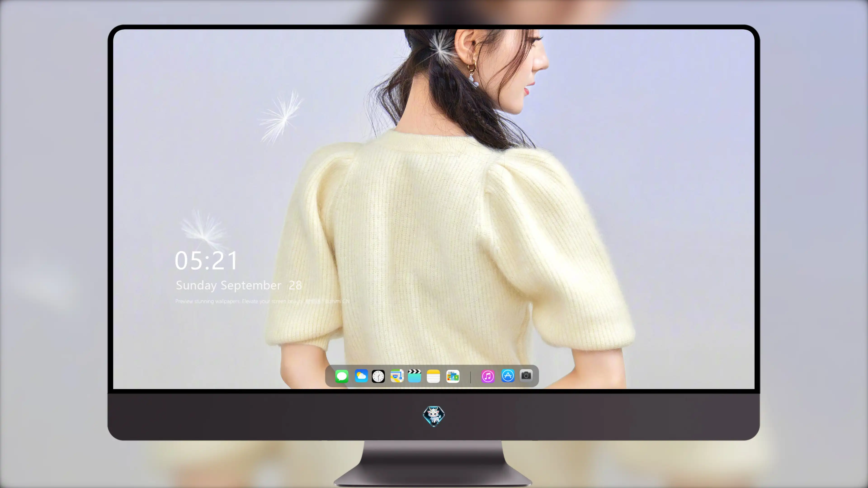Open the Clock app in the dock
The height and width of the screenshot is (488, 868).
378,376
